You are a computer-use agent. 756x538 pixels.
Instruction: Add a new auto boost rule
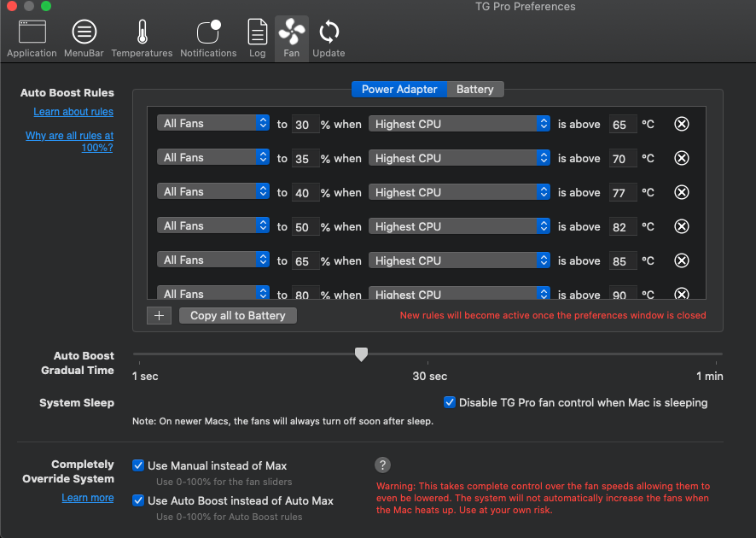pyautogui.click(x=159, y=316)
